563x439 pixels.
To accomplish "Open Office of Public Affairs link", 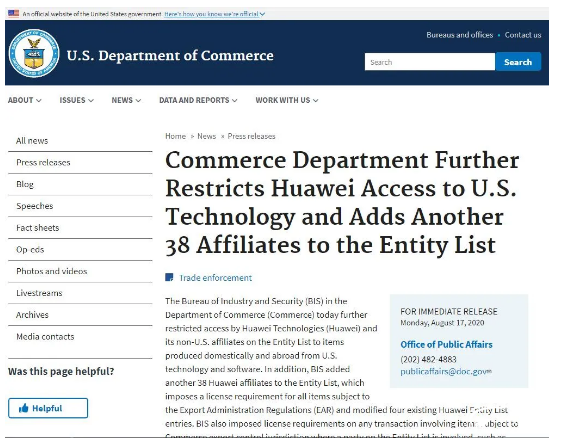I will pos(446,345).
